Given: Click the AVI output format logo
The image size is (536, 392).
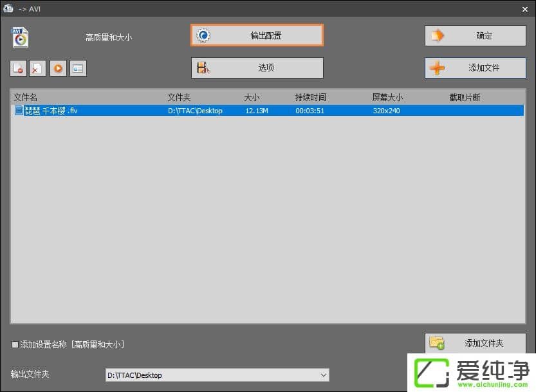Looking at the screenshot, I should pyautogui.click(x=19, y=37).
